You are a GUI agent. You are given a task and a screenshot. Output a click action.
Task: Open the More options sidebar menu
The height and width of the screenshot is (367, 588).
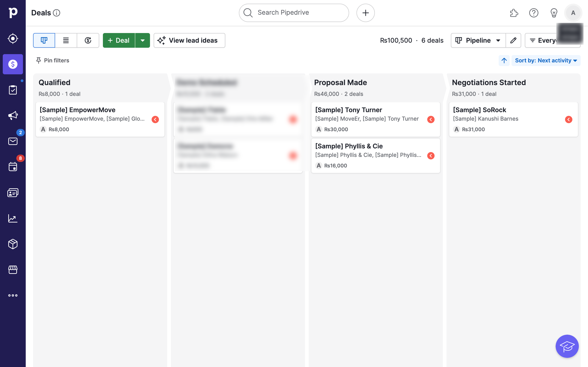[13, 295]
